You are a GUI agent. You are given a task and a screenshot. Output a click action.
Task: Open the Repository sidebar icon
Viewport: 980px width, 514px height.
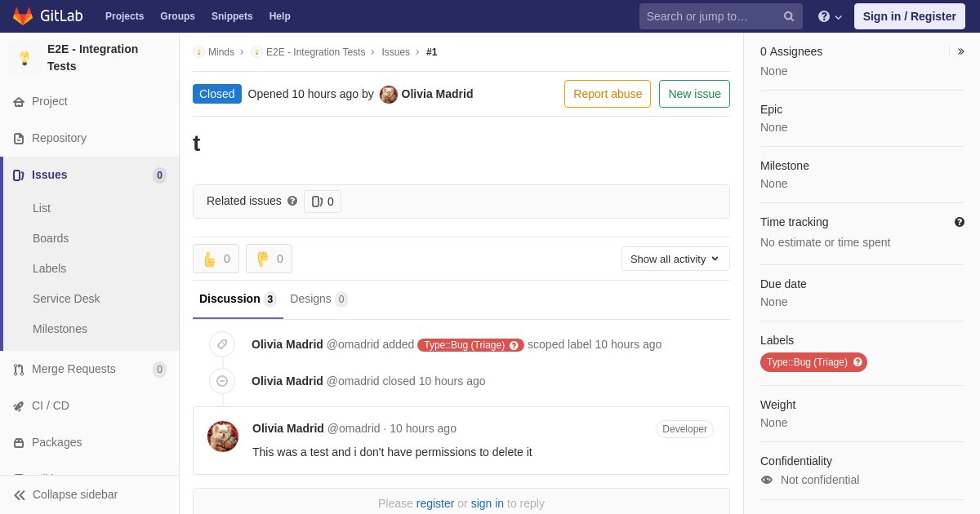pos(19,138)
